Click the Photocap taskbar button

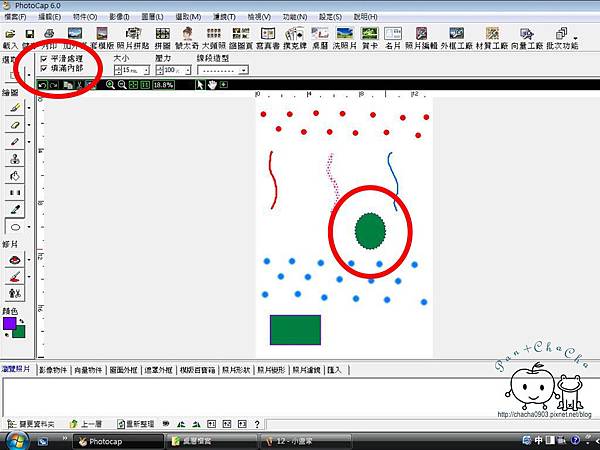point(118,441)
